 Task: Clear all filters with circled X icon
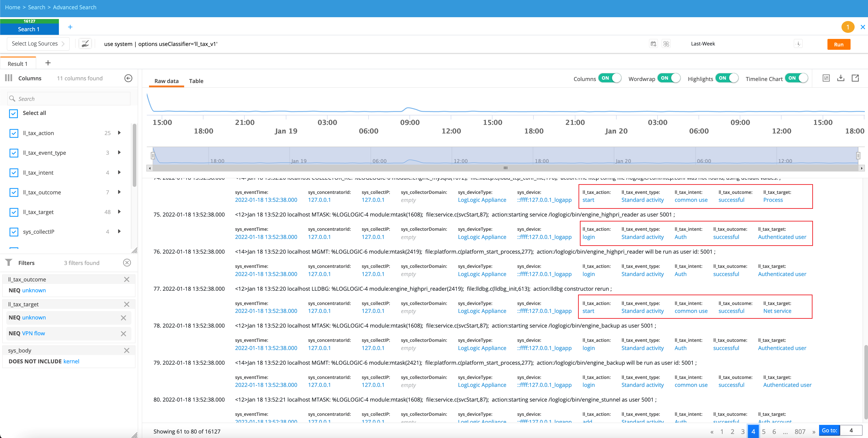(127, 263)
